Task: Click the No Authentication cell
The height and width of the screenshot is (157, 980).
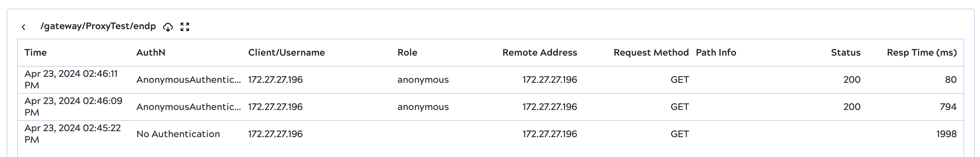Action: [x=178, y=134]
